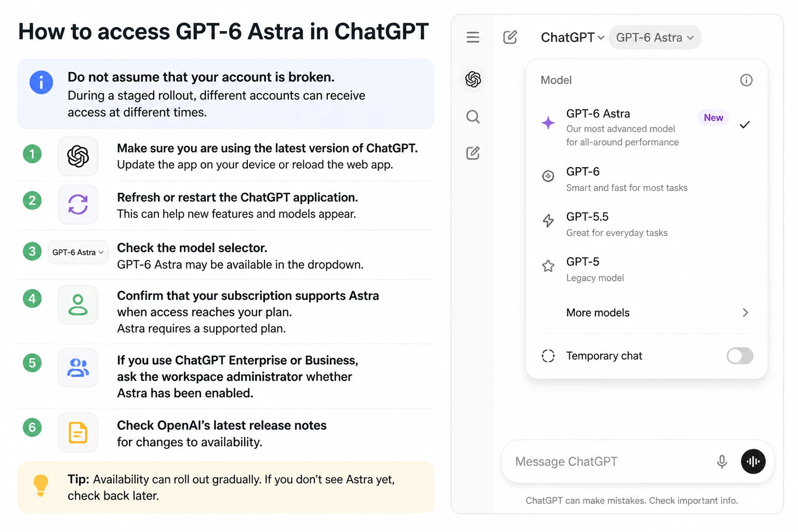Click the yellow lightbulb icon in the tip
The height and width of the screenshot is (532, 798).
coord(41,485)
